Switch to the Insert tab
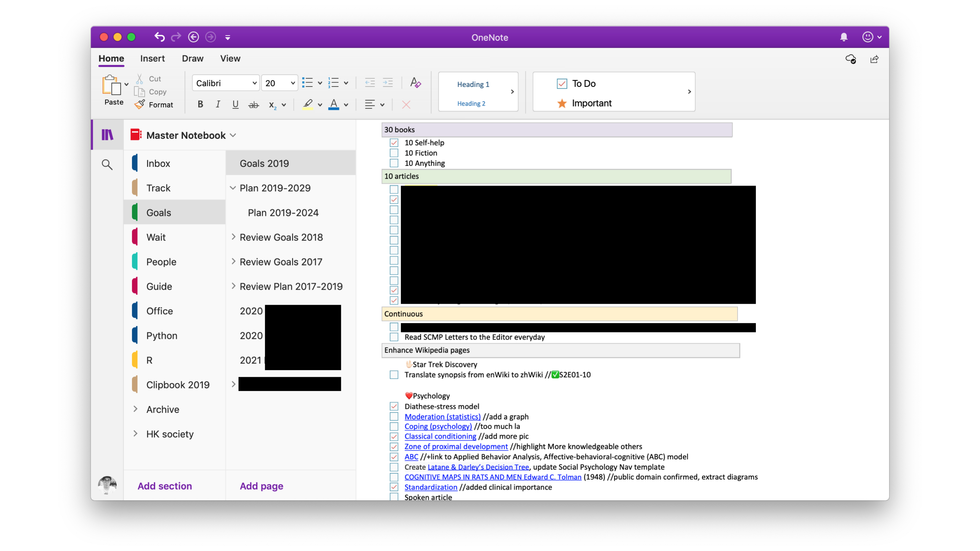 [152, 58]
